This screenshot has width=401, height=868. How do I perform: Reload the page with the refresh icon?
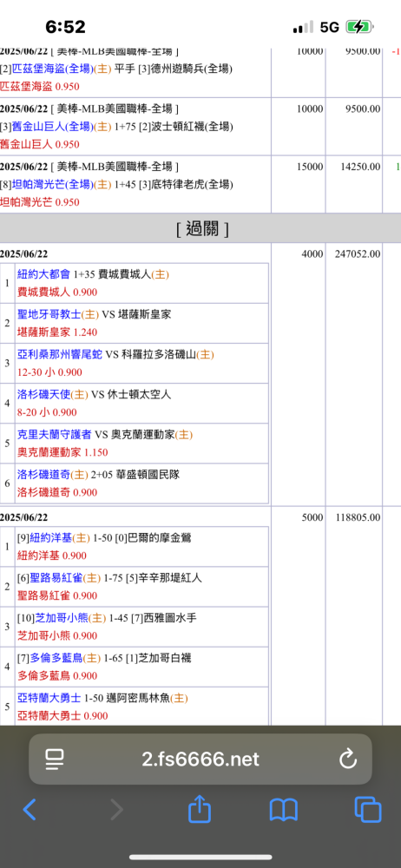348,759
